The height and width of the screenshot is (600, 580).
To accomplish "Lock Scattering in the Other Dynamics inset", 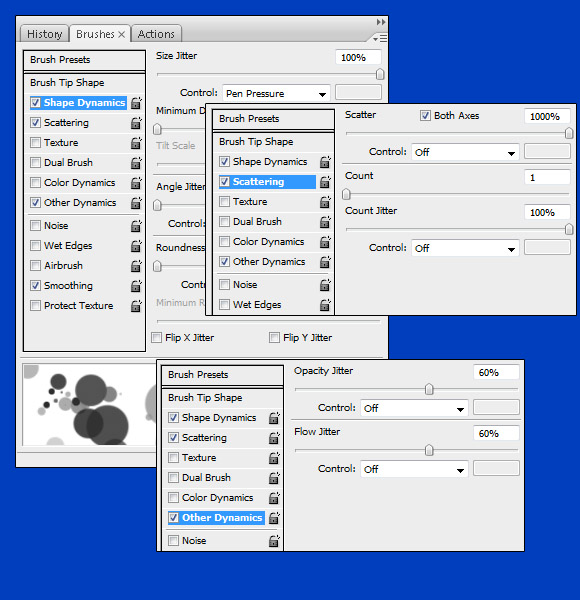I will click(274, 438).
